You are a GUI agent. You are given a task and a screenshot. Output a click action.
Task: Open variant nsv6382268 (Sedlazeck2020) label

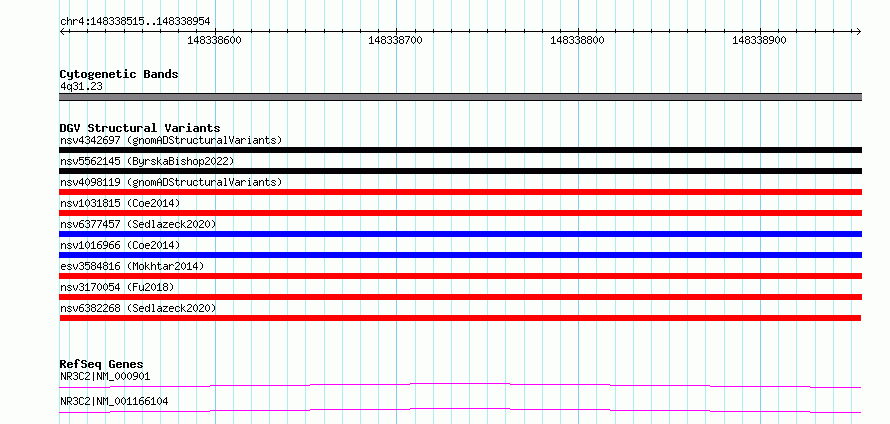138,308
